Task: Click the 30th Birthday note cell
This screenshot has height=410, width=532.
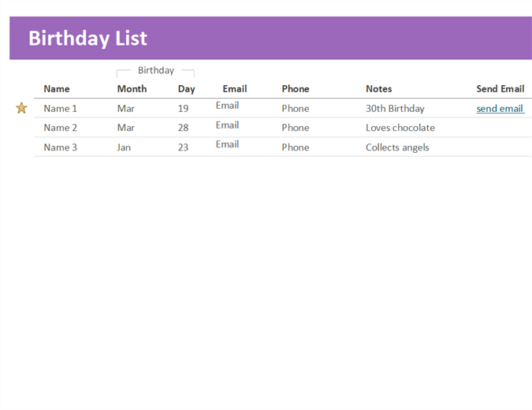Action: 395,109
